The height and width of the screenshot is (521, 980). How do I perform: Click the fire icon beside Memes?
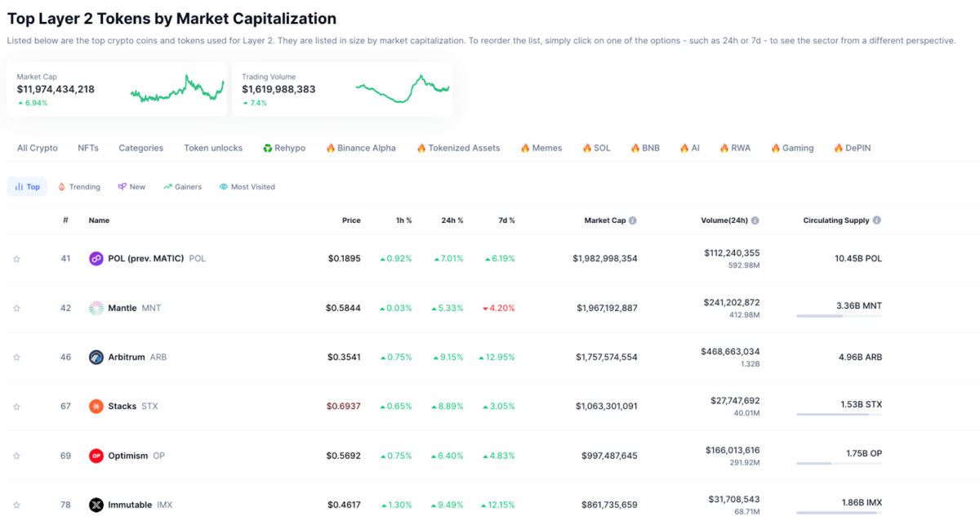(x=524, y=148)
